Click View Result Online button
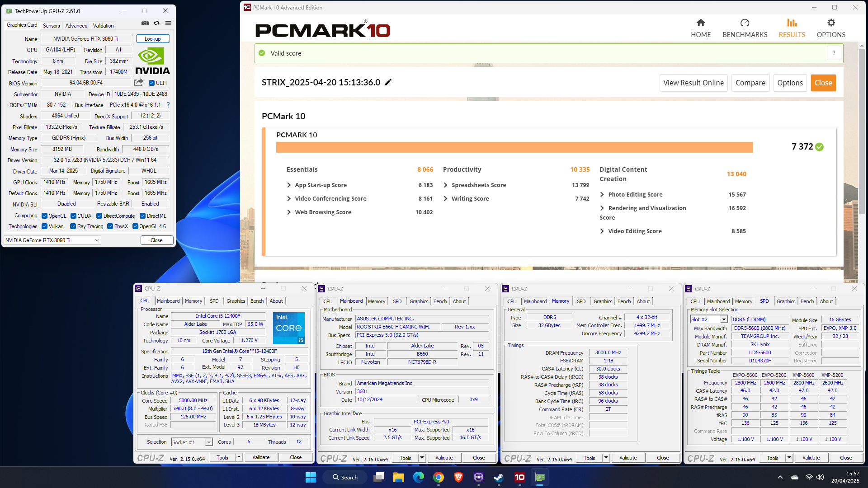Viewport: 868px width, 488px height. point(693,83)
